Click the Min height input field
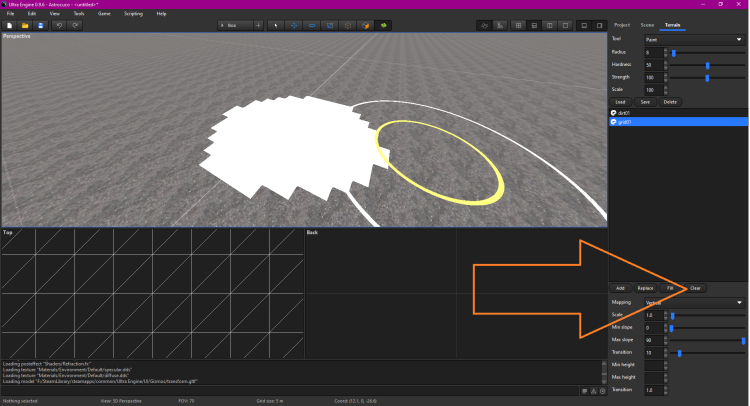The width and height of the screenshot is (750, 406). pyautogui.click(x=652, y=365)
